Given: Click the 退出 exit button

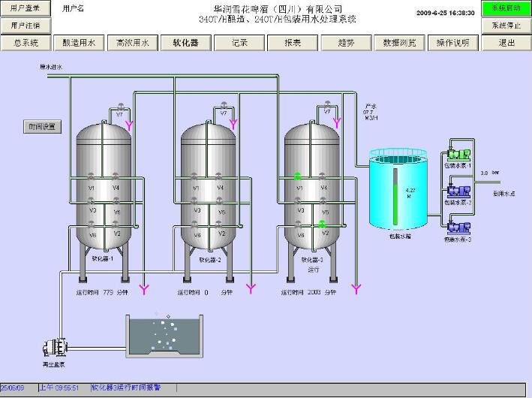Looking at the screenshot, I should (506, 43).
